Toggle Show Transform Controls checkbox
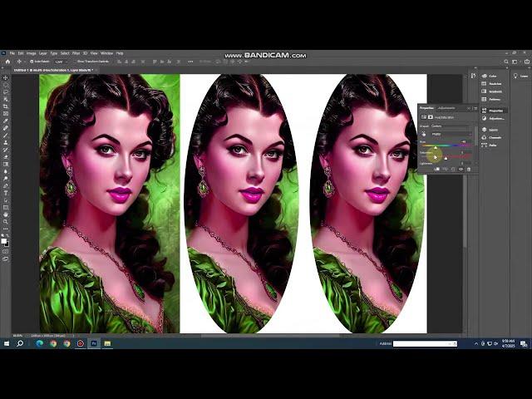The image size is (532, 399). click(x=76, y=62)
